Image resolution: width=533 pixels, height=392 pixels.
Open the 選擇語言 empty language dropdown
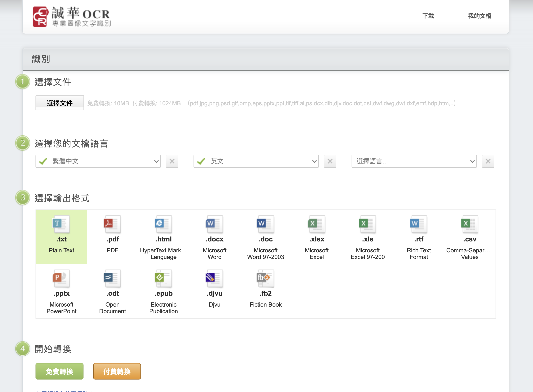point(414,161)
